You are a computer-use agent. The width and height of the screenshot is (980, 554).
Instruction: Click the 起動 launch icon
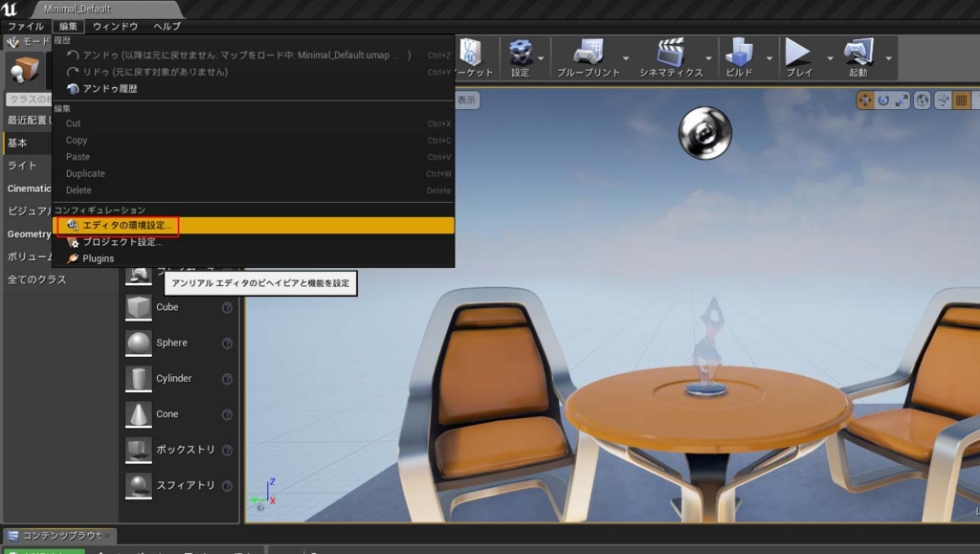tap(858, 53)
